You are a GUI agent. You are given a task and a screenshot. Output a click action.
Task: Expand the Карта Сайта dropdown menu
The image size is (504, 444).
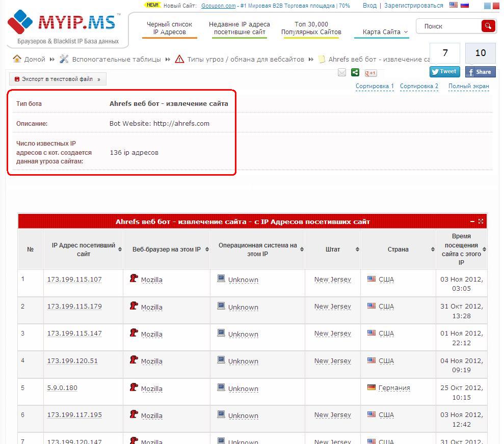point(385,32)
